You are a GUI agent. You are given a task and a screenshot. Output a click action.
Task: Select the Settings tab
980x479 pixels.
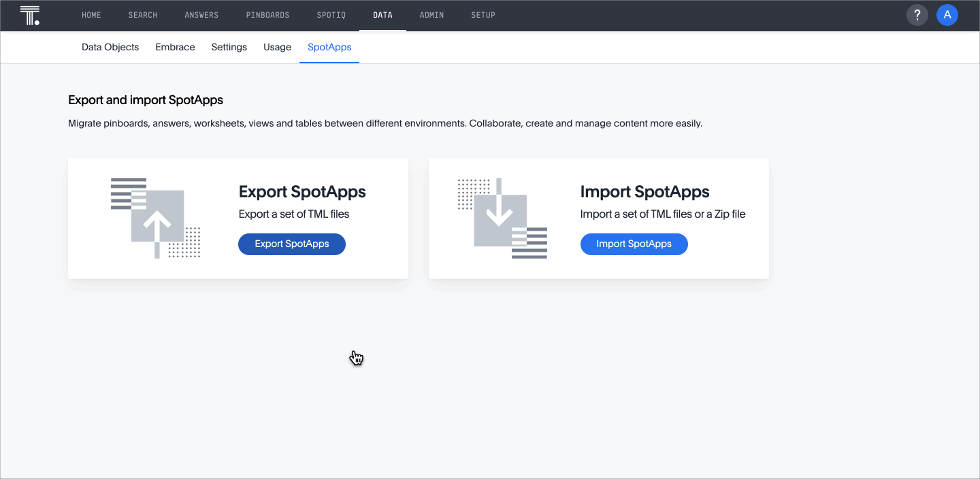click(229, 47)
